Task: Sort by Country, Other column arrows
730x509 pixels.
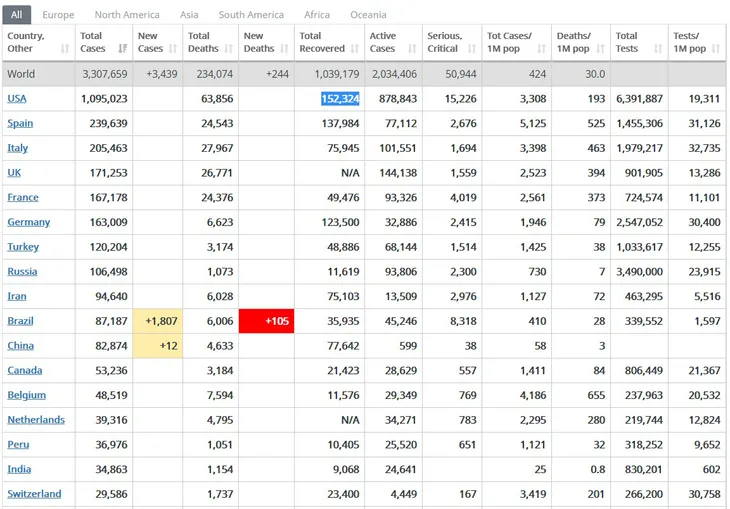Action: point(65,48)
